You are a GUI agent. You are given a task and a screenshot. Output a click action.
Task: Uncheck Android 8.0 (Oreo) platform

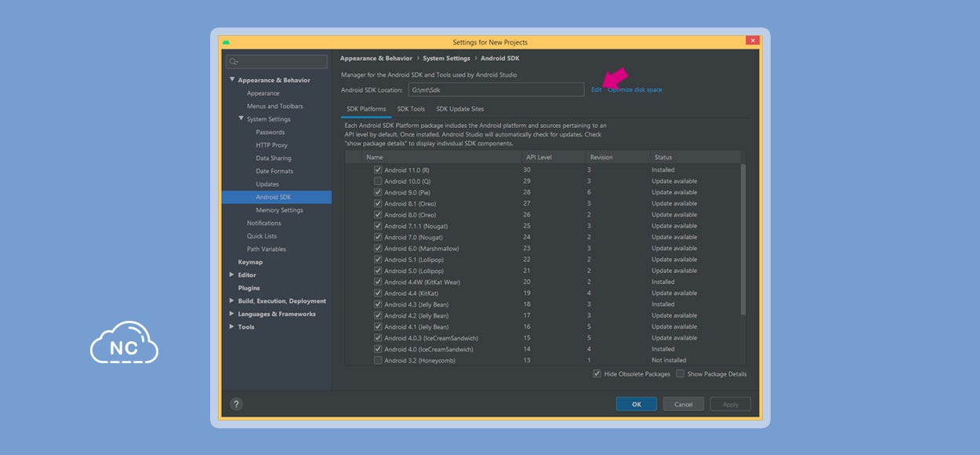coord(378,215)
